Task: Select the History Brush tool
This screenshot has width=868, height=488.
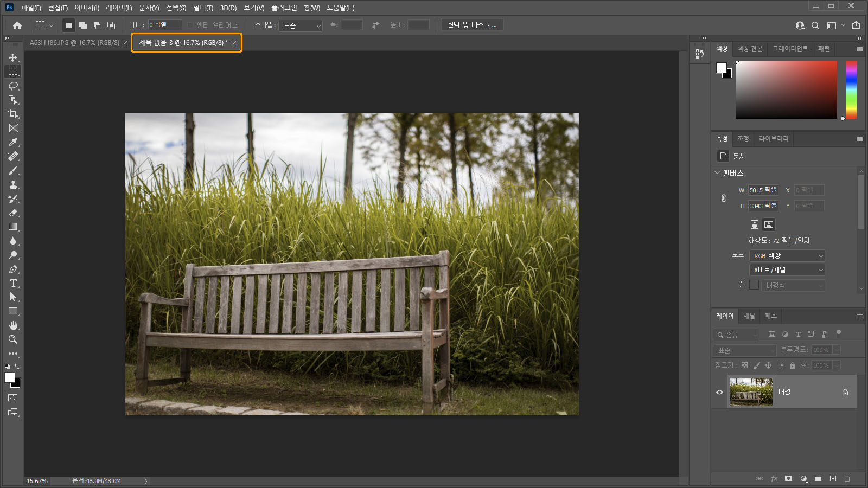Action: (13, 198)
